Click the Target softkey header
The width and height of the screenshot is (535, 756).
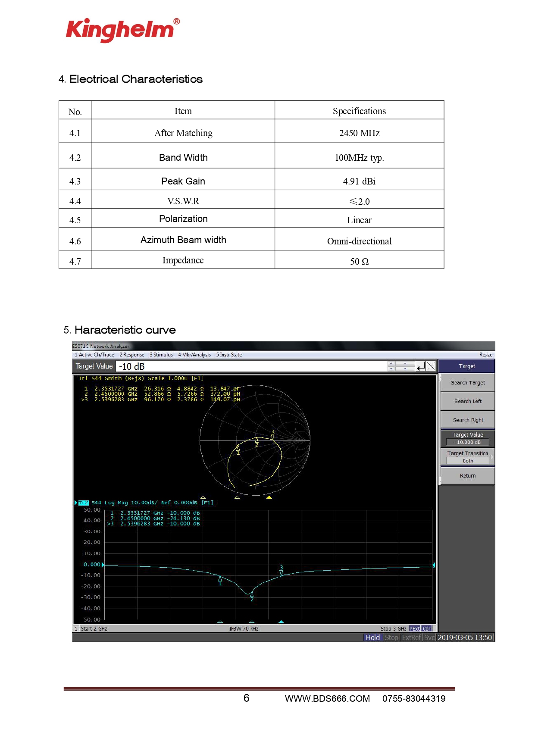[x=467, y=366]
